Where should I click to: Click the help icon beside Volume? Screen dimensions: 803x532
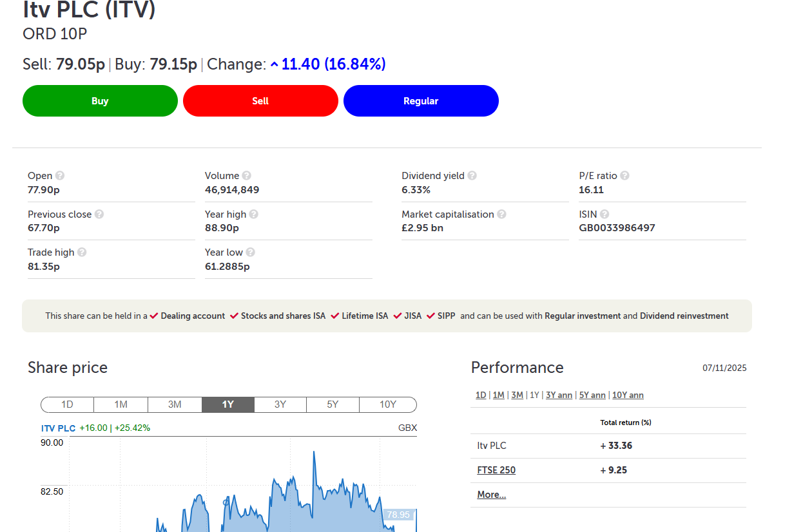[247, 176]
